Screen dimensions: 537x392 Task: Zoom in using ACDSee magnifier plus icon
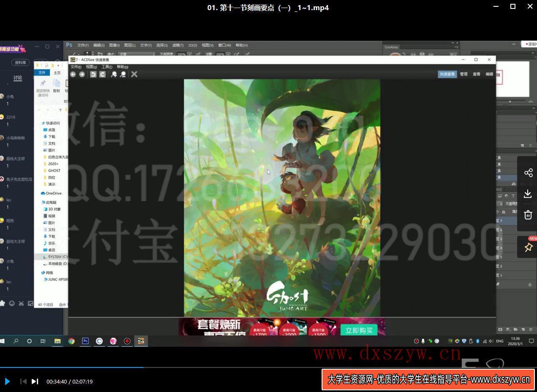coord(114,74)
